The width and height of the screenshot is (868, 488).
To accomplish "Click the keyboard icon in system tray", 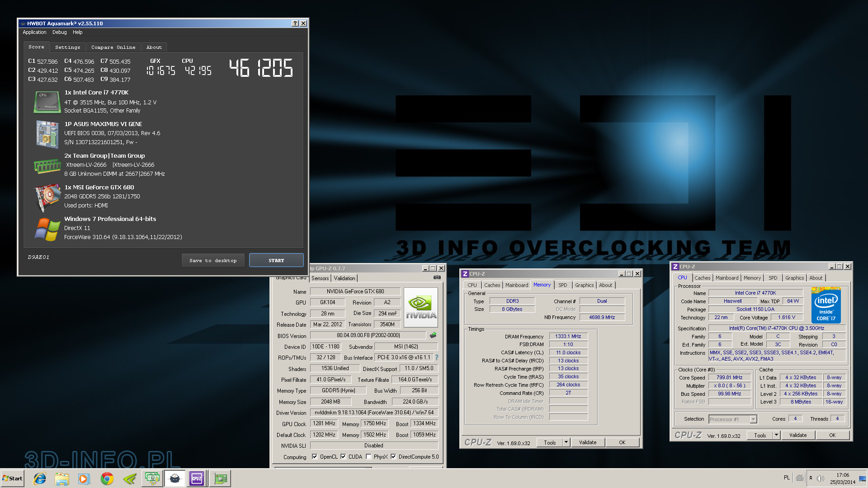I will pos(800,478).
